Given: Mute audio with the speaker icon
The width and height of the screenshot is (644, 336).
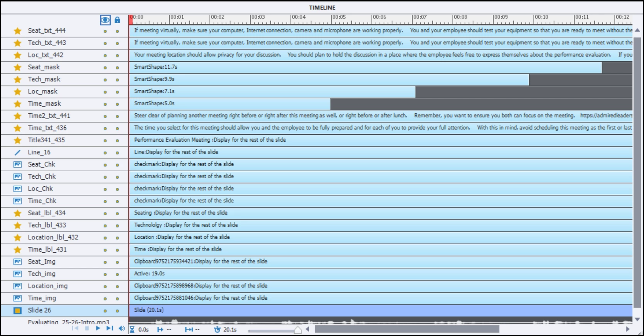Looking at the screenshot, I should click(x=121, y=329).
